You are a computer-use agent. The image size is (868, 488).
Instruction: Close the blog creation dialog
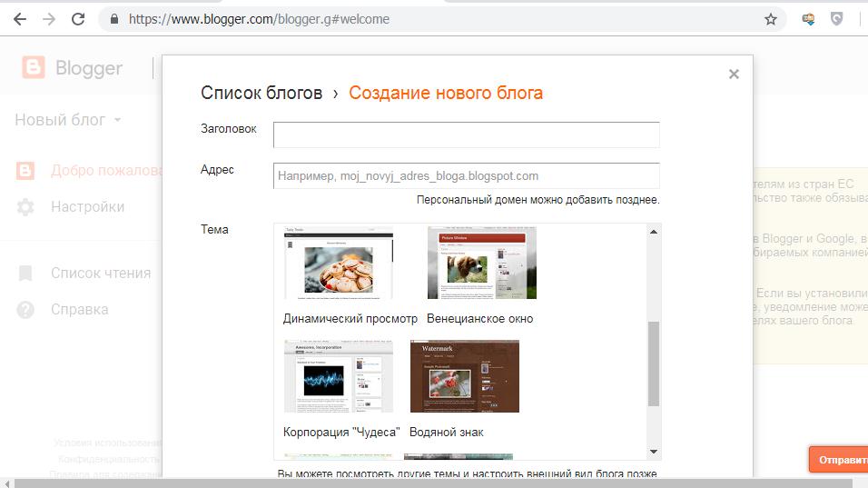click(x=734, y=75)
